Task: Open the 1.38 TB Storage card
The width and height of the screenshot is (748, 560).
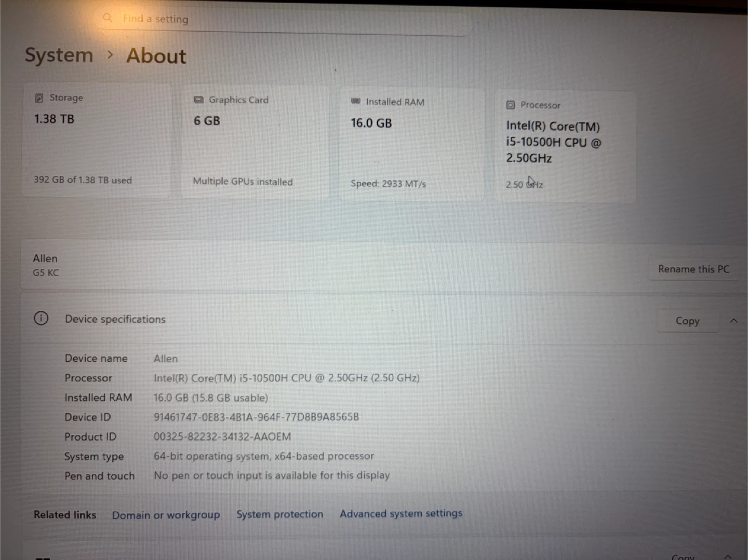Action: [97, 141]
